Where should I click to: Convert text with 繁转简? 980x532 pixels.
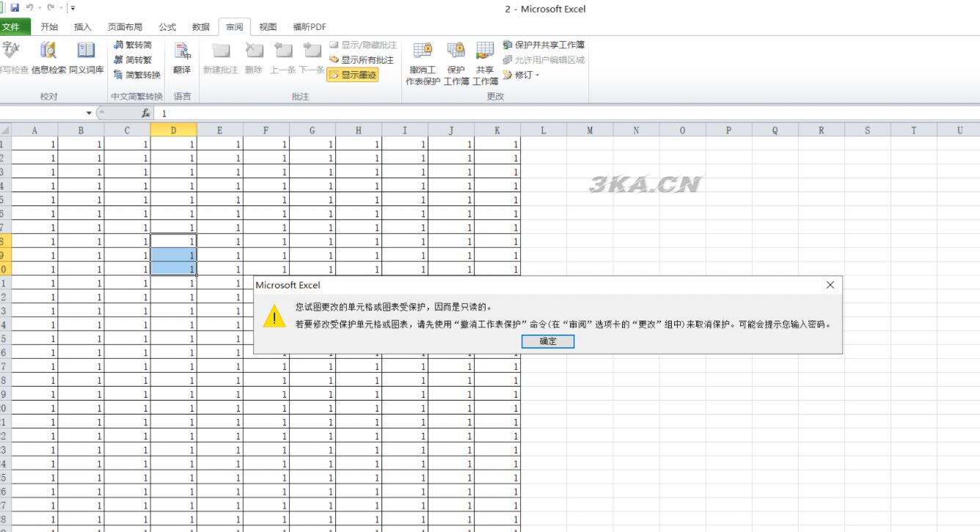(x=133, y=45)
